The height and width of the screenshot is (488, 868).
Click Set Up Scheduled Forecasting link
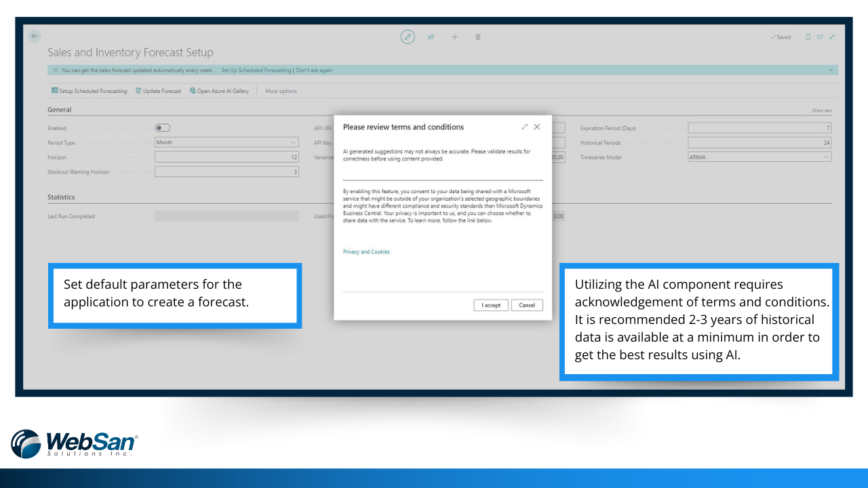coord(256,70)
